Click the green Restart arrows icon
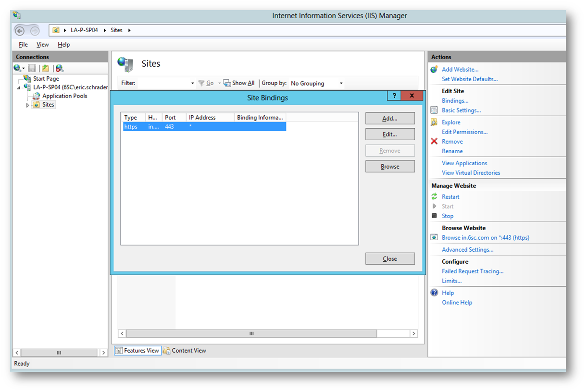Screen dimensions: 586x392 434,196
